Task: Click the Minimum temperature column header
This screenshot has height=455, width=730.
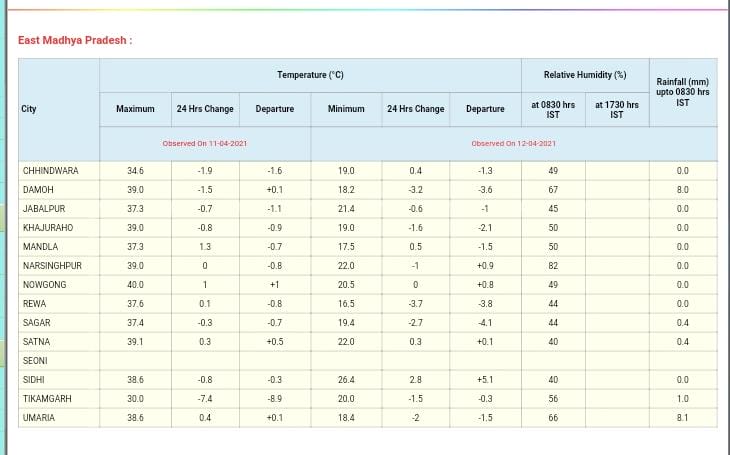Action: pos(346,108)
